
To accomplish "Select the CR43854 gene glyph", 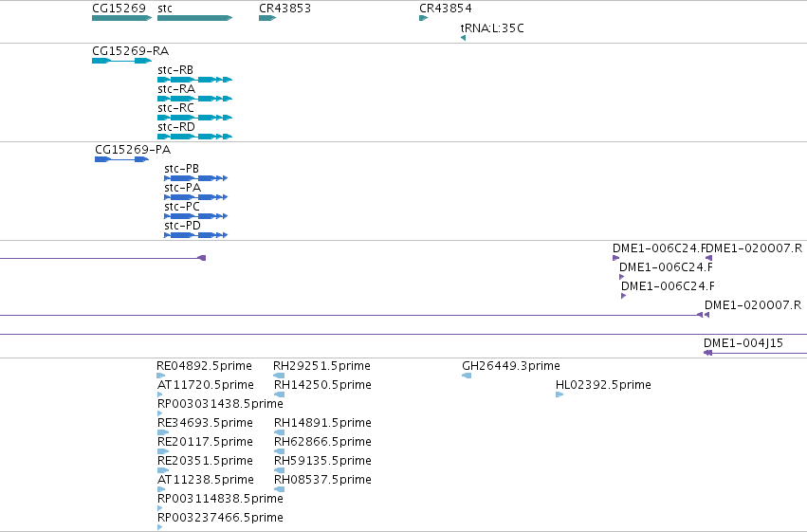I will tap(424, 18).
